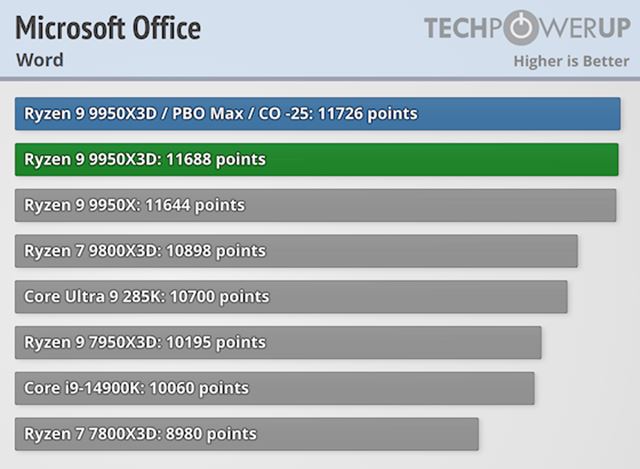Click the Word subtitle under the title
640x469 pixels.
[40, 60]
